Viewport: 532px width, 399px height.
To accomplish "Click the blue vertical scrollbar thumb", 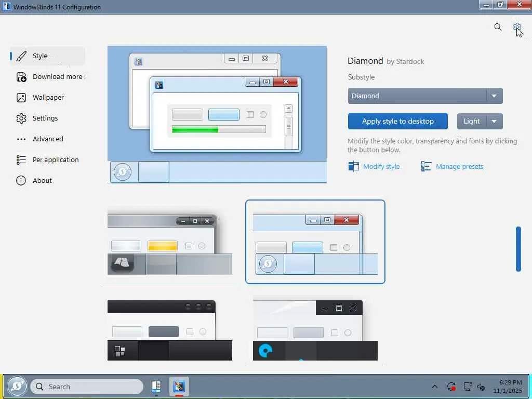I will 518,249.
